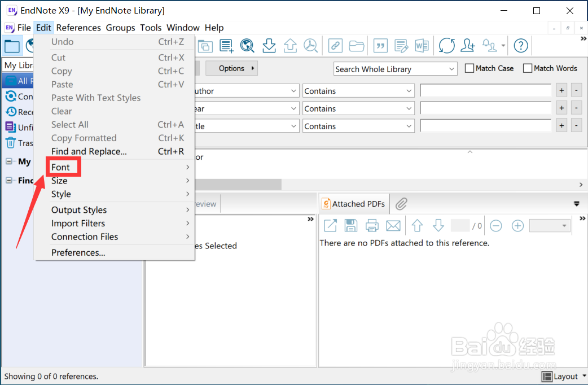Click the Previous Page up-arrow icon

(x=417, y=225)
